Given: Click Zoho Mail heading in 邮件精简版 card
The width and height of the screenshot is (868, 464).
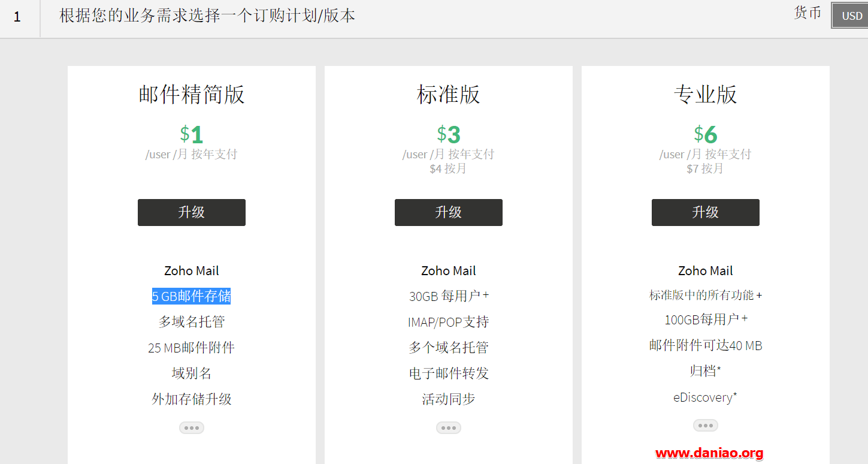Looking at the screenshot, I should pos(192,271).
